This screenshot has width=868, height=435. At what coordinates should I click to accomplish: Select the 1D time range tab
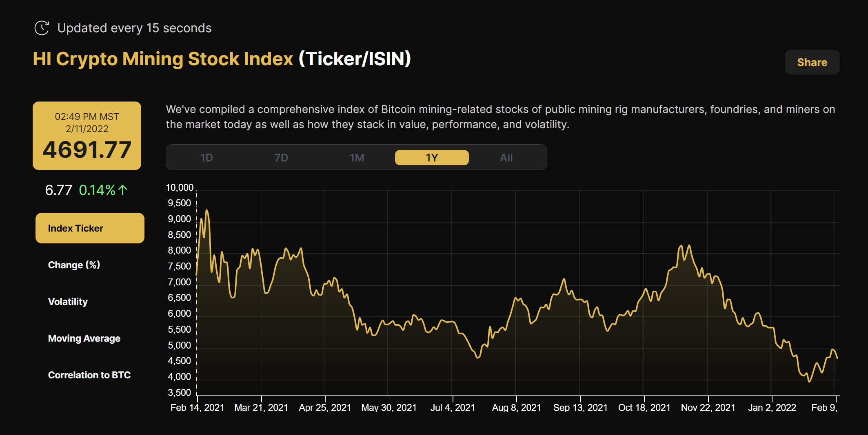point(207,157)
